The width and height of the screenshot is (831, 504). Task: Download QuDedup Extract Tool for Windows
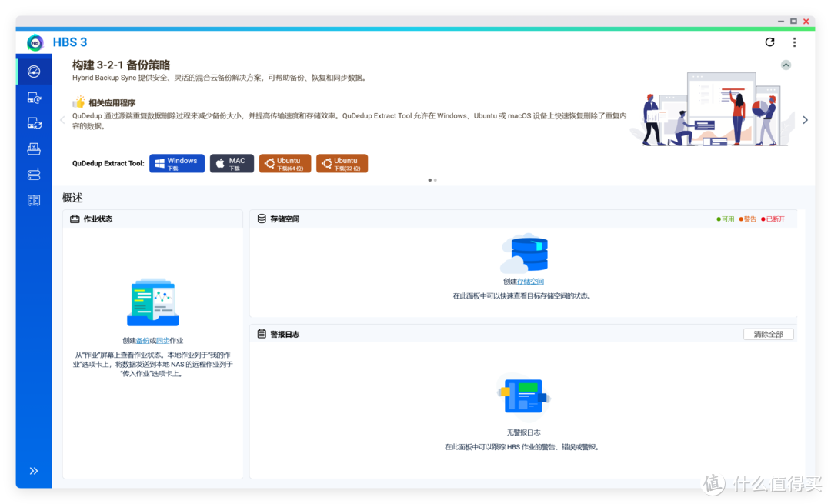[177, 163]
